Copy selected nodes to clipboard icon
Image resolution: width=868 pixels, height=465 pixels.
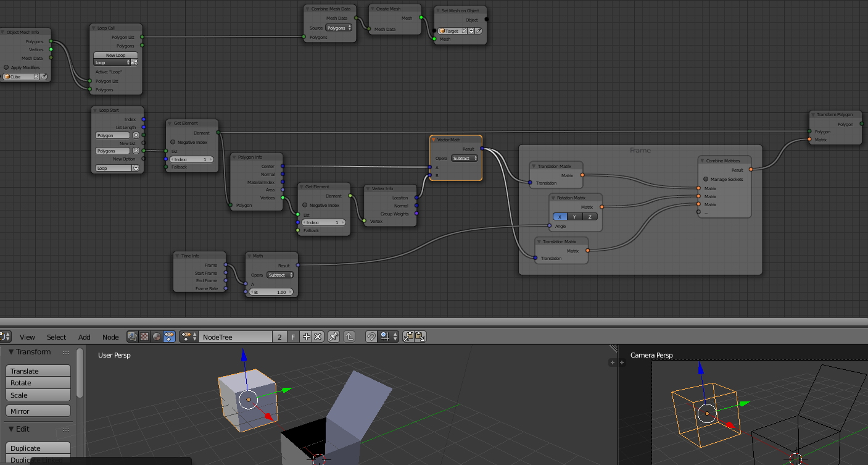[408, 337]
